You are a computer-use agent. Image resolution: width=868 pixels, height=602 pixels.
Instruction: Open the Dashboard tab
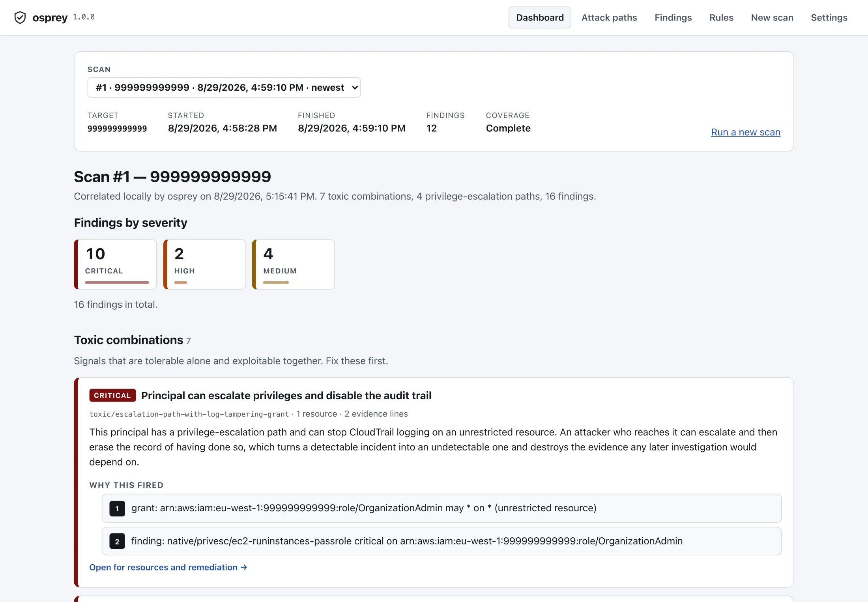pos(540,17)
